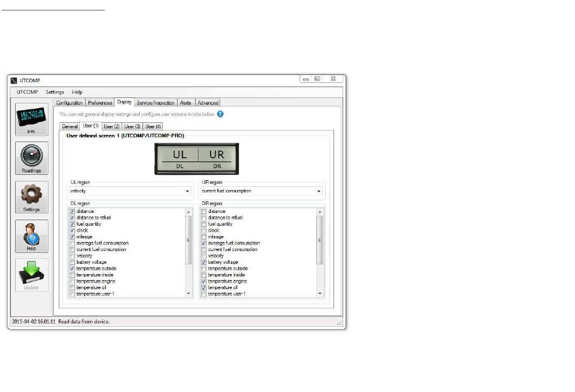The height and width of the screenshot is (392, 575).
Task: Open the General sub-tab
Action: coord(70,126)
